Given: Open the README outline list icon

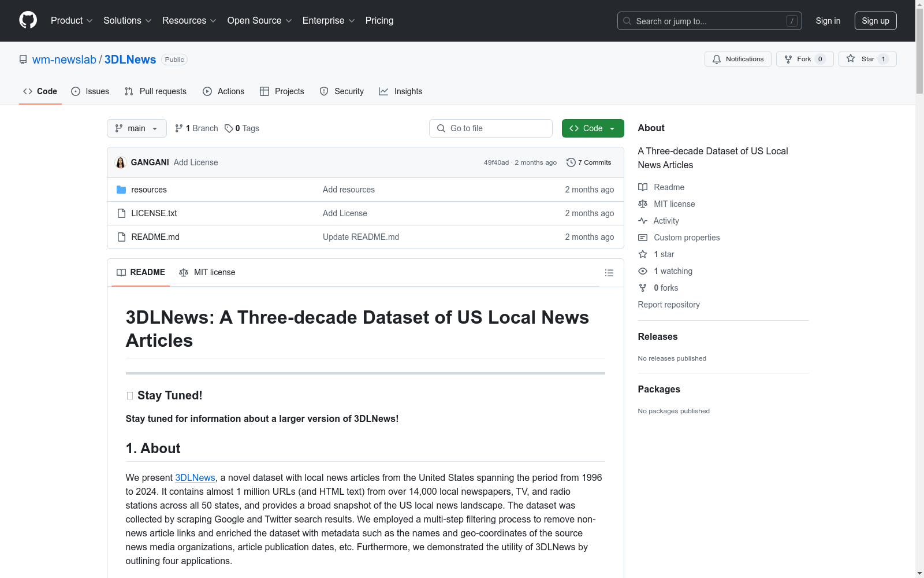Looking at the screenshot, I should tap(609, 273).
